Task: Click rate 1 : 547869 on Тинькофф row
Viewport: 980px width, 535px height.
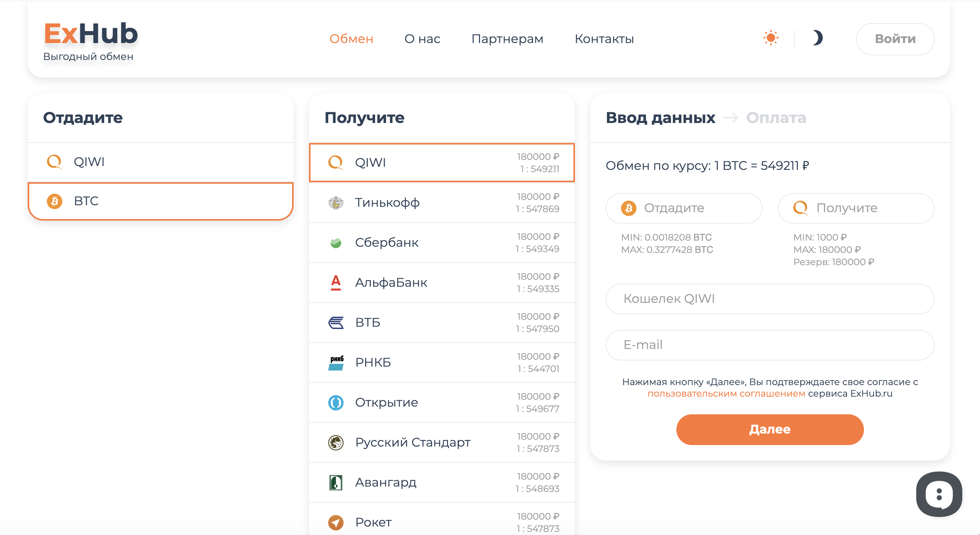Action: tap(537, 209)
